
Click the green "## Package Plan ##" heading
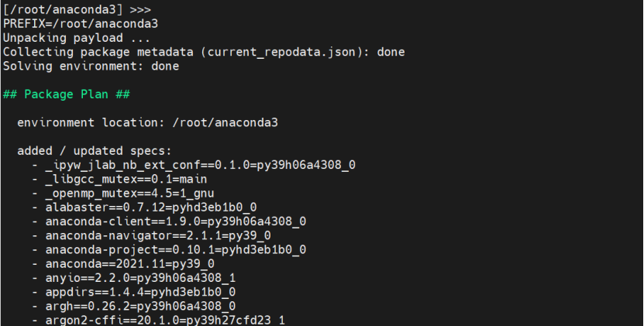(66, 94)
